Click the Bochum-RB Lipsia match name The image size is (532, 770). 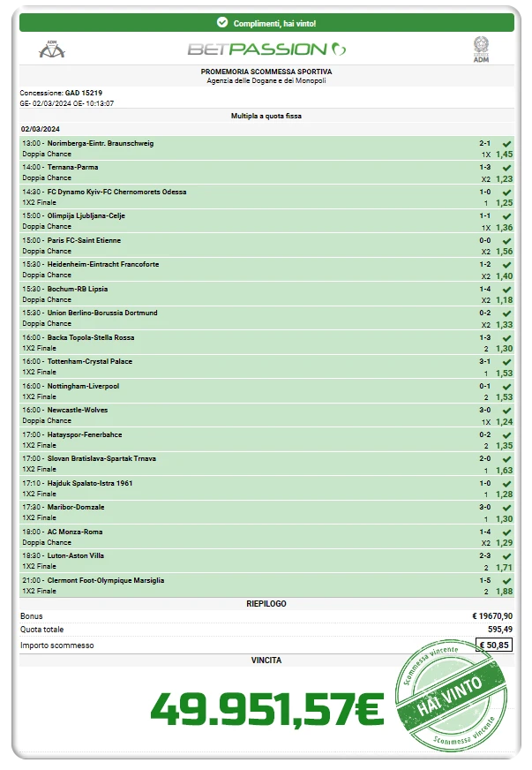pyautogui.click(x=78, y=289)
